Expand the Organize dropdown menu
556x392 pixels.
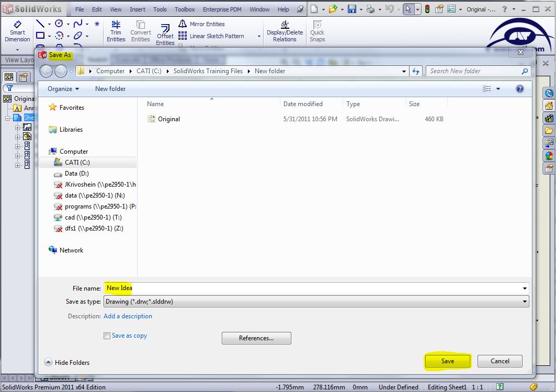pyautogui.click(x=63, y=89)
